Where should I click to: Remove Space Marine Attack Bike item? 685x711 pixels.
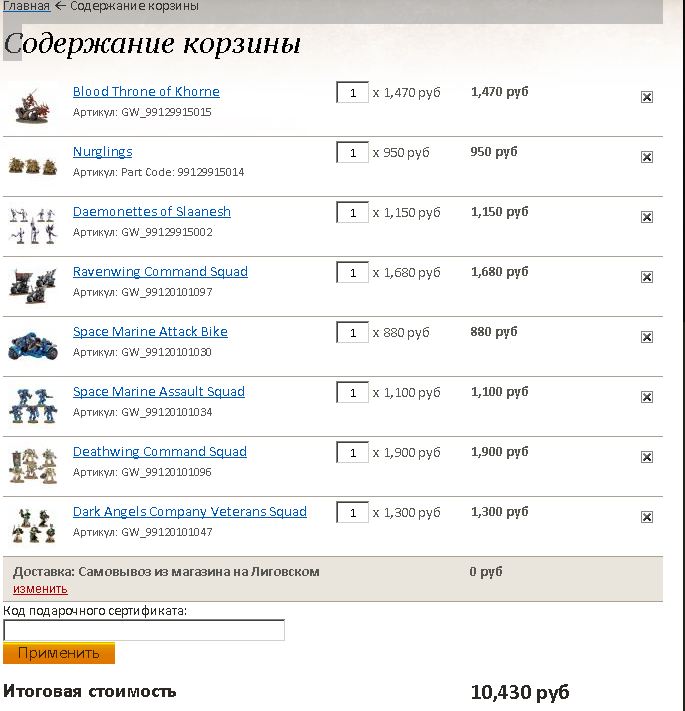pyautogui.click(x=646, y=337)
